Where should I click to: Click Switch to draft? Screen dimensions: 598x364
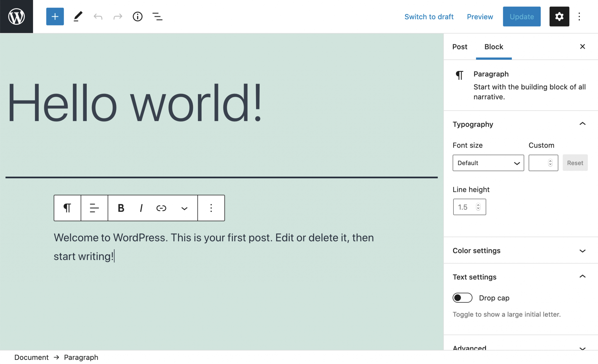point(429,17)
